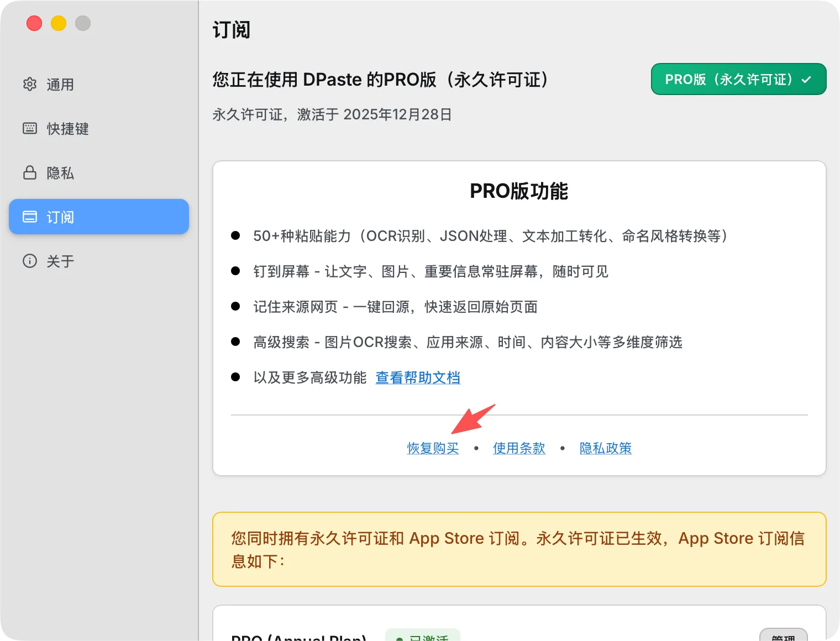View the 隐私政策 link
Screen dimensions: 840x641
(605, 448)
